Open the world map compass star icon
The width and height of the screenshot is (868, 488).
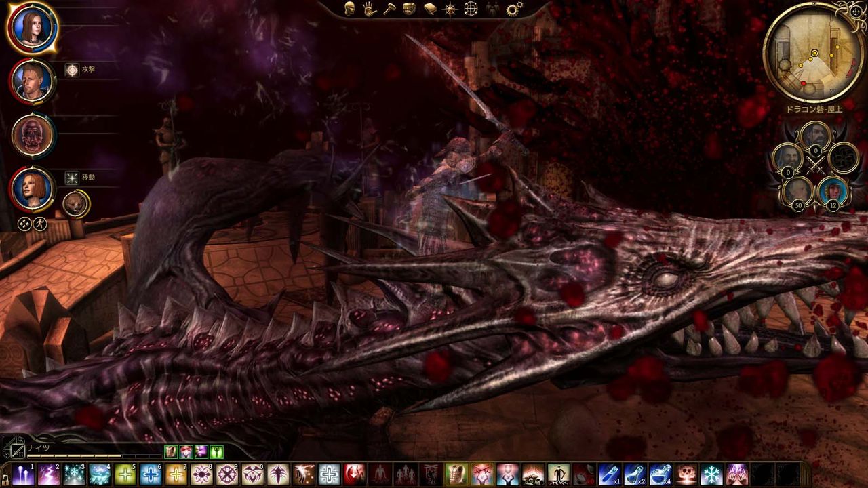point(450,8)
